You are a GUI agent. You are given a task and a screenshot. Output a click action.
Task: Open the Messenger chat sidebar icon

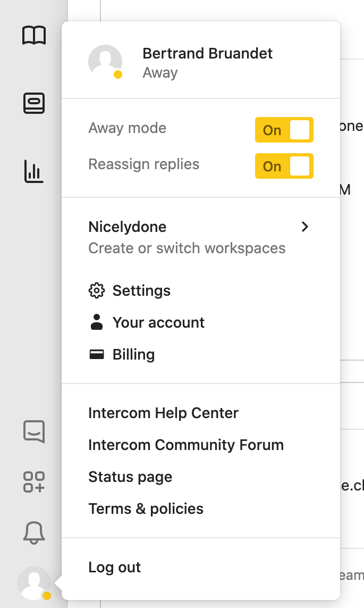tap(34, 432)
